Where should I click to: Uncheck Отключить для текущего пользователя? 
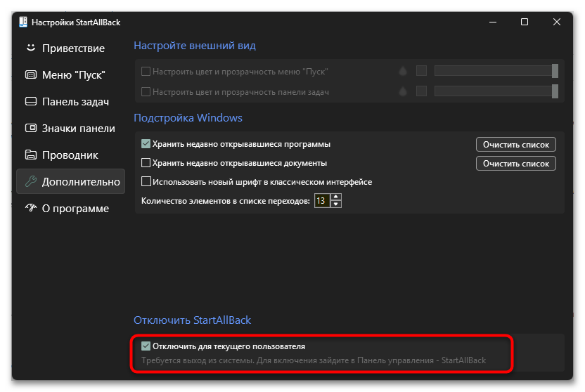[146, 346]
